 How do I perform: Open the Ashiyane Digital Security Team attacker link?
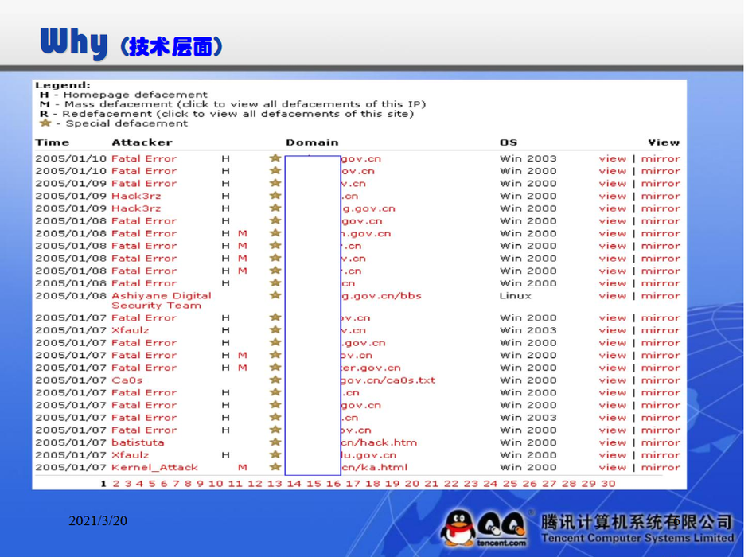pyautogui.click(x=161, y=300)
